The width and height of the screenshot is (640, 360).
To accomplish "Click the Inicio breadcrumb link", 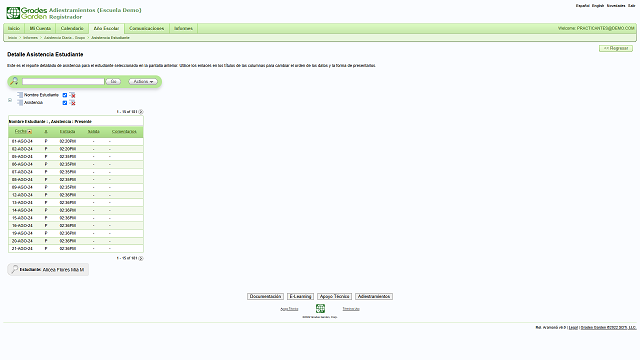I will click(13, 38).
